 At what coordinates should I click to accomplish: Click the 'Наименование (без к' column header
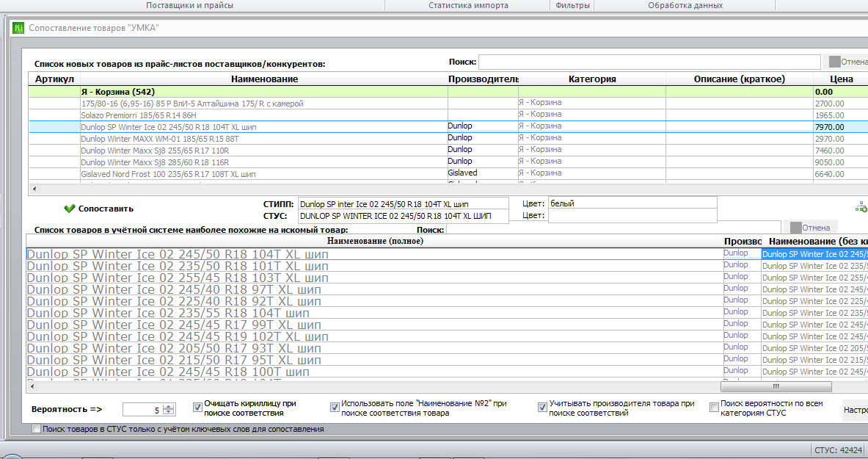pos(815,241)
